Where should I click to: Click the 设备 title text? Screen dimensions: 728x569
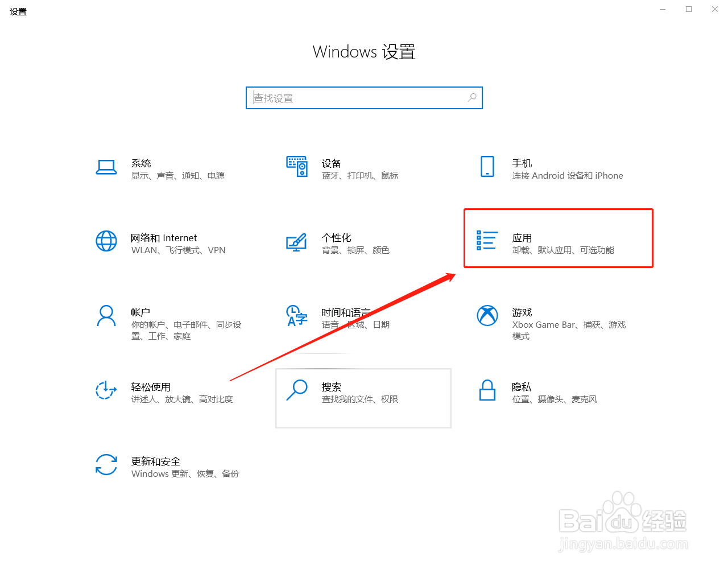pos(332,163)
